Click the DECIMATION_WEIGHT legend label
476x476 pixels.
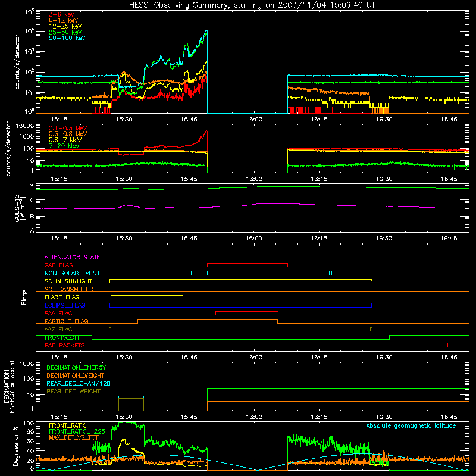76,375
